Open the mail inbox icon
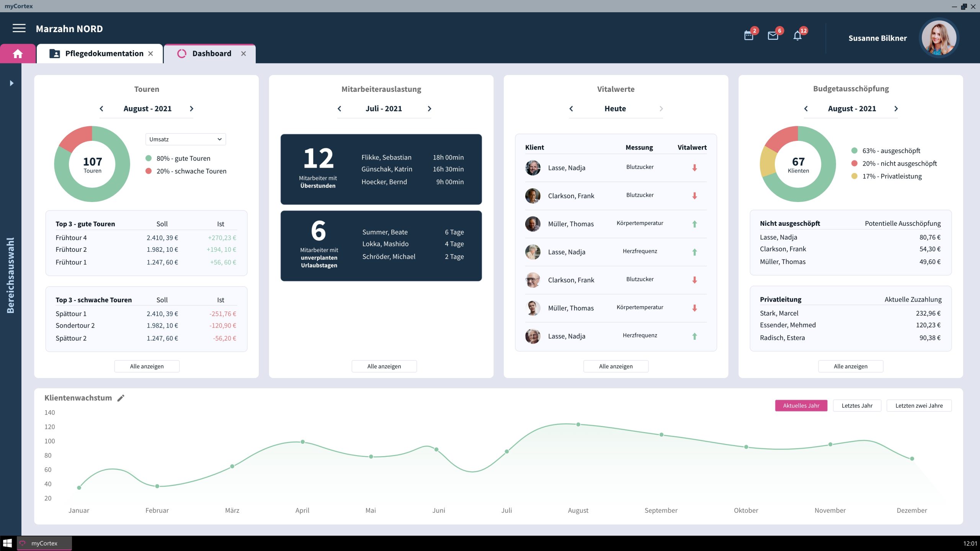The width and height of the screenshot is (980, 551). coord(773,36)
